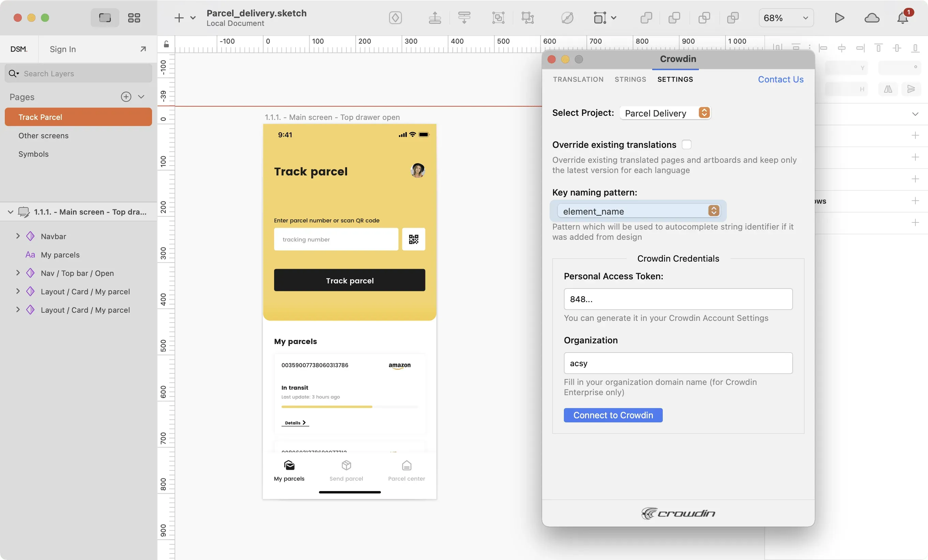Click the Preview play icon
The height and width of the screenshot is (560, 928).
[x=839, y=18]
